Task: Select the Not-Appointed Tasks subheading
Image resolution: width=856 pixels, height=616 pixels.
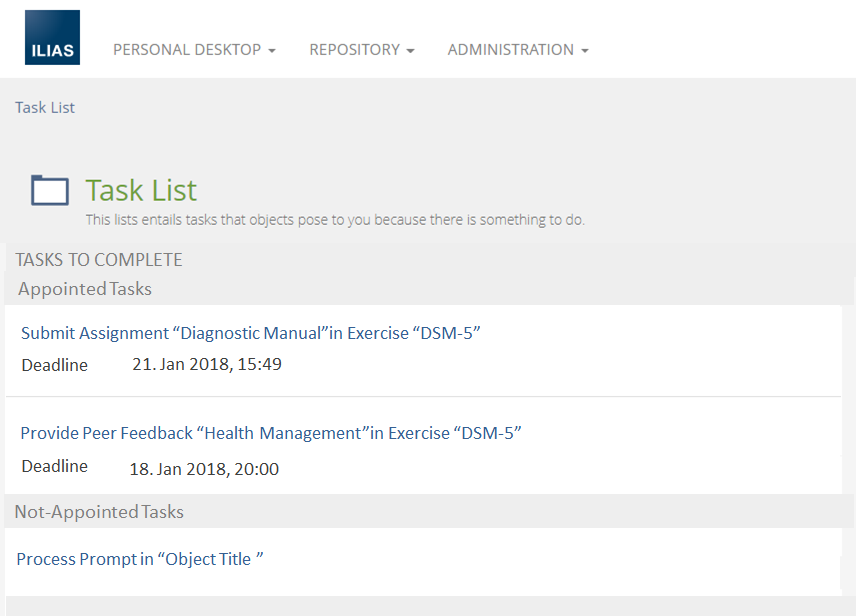Action: coord(99,512)
